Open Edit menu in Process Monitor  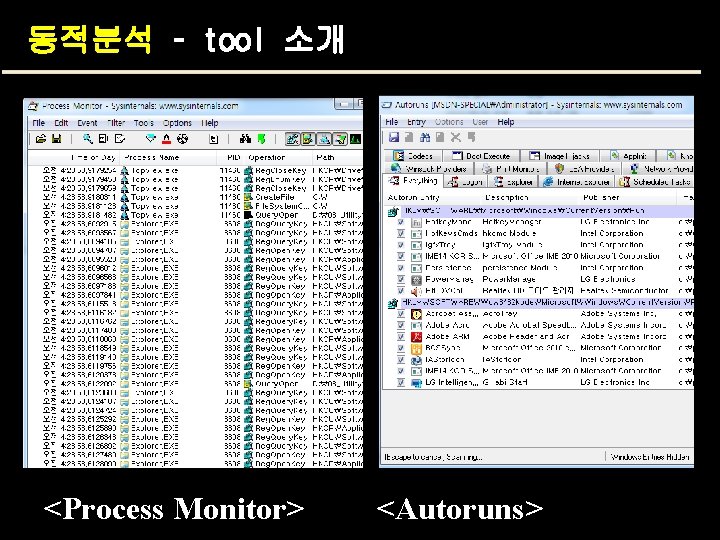pos(61,123)
